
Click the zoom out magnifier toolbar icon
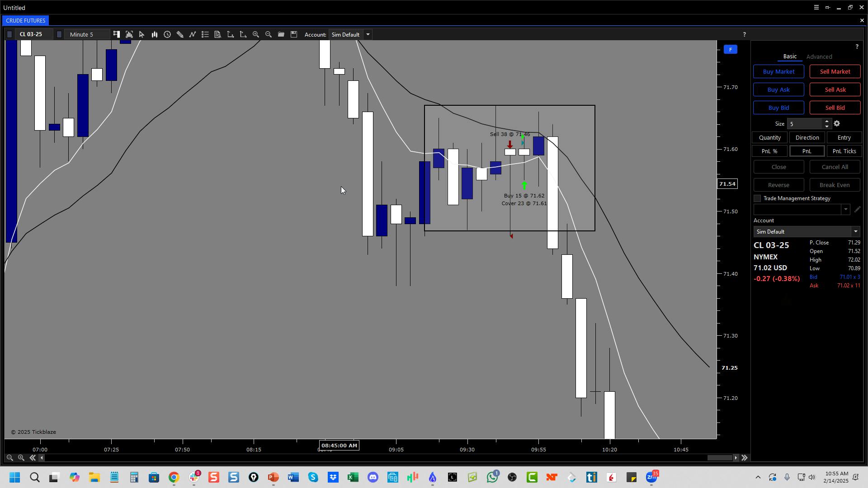tap(269, 34)
